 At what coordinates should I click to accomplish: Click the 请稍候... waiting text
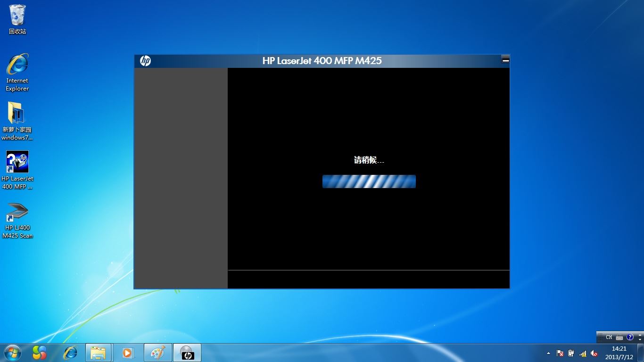pyautogui.click(x=369, y=160)
